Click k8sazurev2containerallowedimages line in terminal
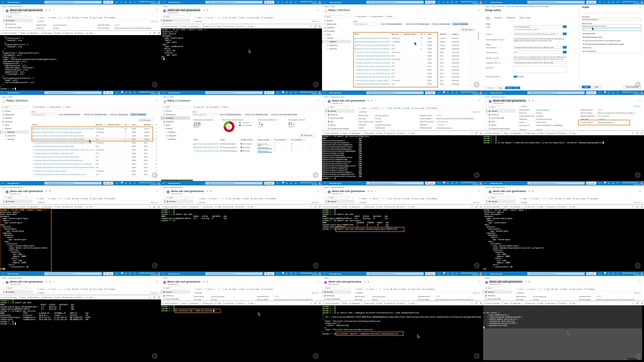The image size is (644, 362). pyautogui.click(x=339, y=151)
